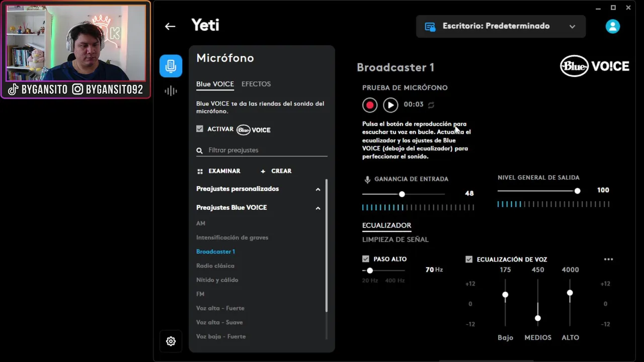Select the Ecualizador tab
Viewport: 644px width, 362px height.
387,225
